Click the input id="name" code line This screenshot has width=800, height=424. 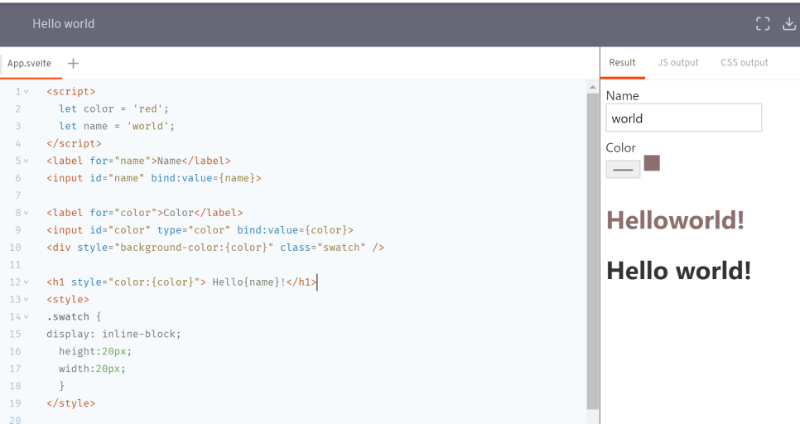point(154,179)
